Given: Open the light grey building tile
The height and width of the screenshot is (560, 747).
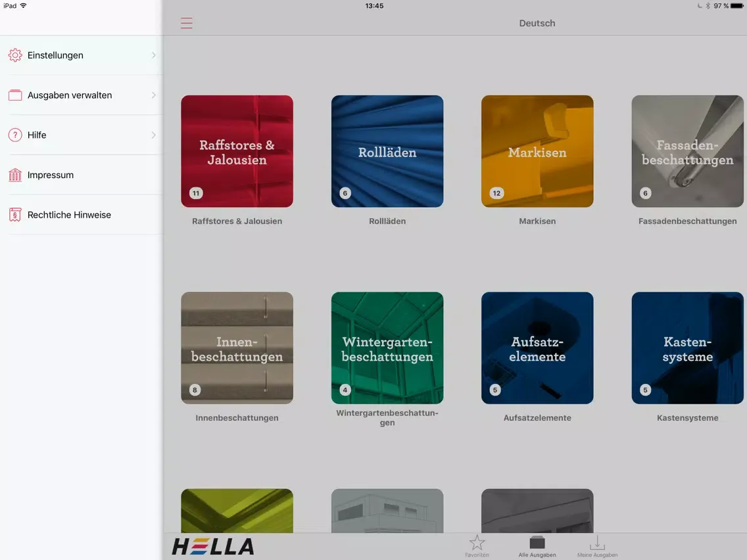Looking at the screenshot, I should (387, 511).
